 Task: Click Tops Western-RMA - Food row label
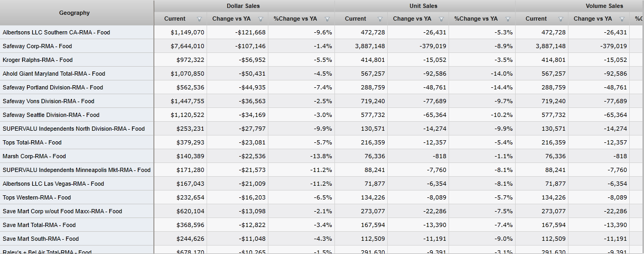(x=36, y=198)
